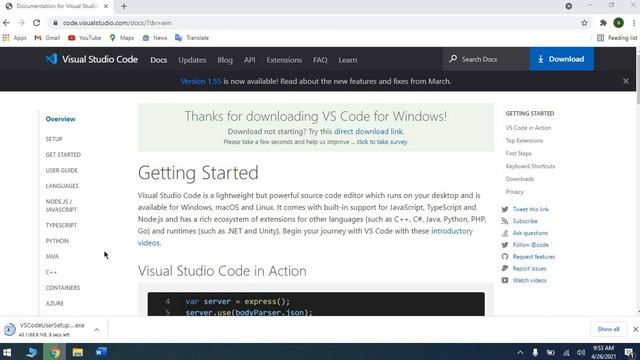Screen dimensions: 640x360
Task: Click the browser address bar
Action: coord(314,23)
